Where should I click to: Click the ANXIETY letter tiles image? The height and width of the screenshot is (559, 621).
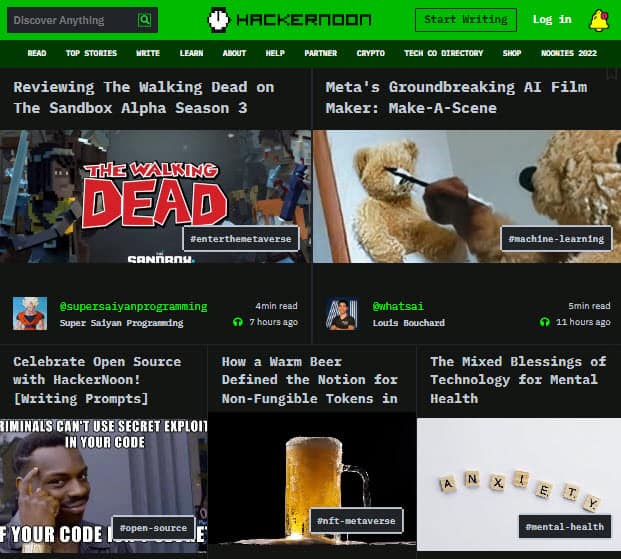(x=519, y=484)
